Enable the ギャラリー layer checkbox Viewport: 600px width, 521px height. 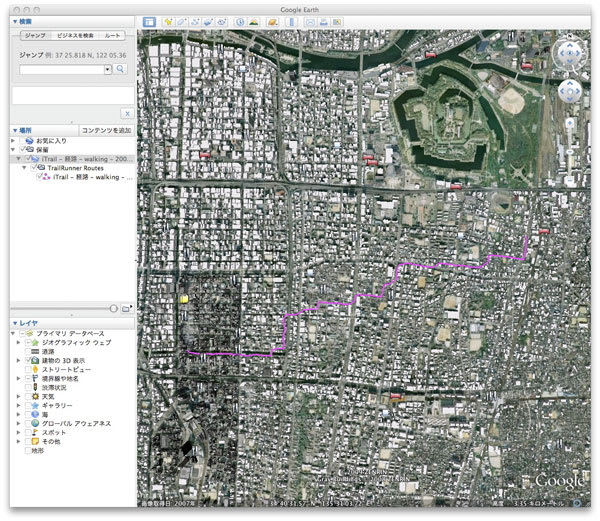point(28,405)
